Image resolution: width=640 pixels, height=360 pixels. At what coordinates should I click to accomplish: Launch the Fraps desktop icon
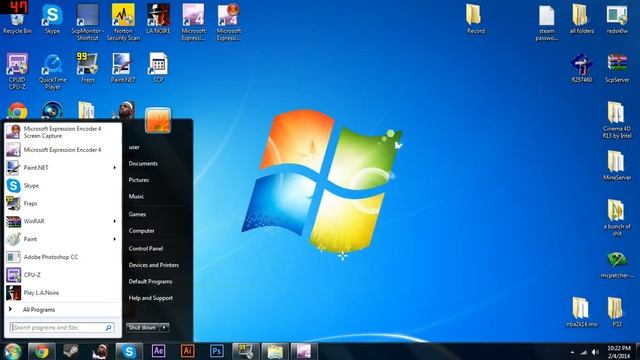coord(87,68)
